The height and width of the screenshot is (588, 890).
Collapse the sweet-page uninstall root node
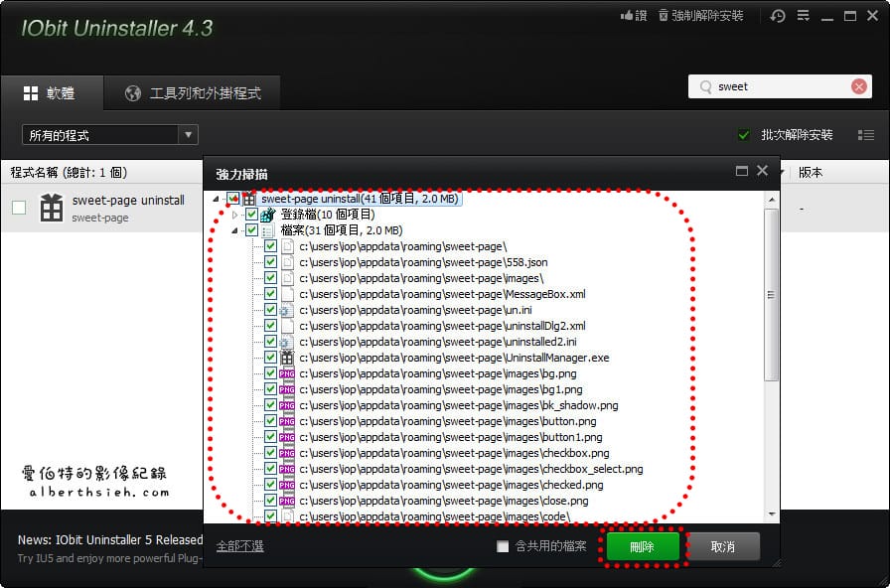[x=216, y=199]
